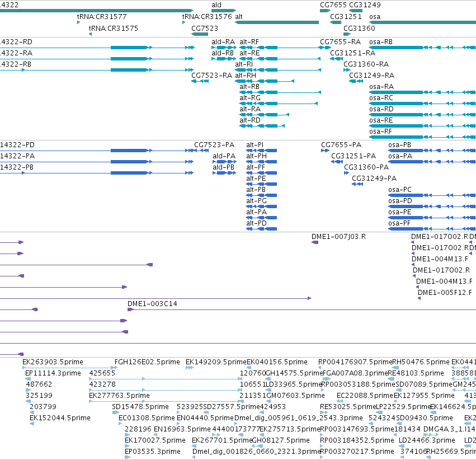The image size is (476, 460).
Task: Select the CG31249-RA transcript label
Action: pos(371,76)
